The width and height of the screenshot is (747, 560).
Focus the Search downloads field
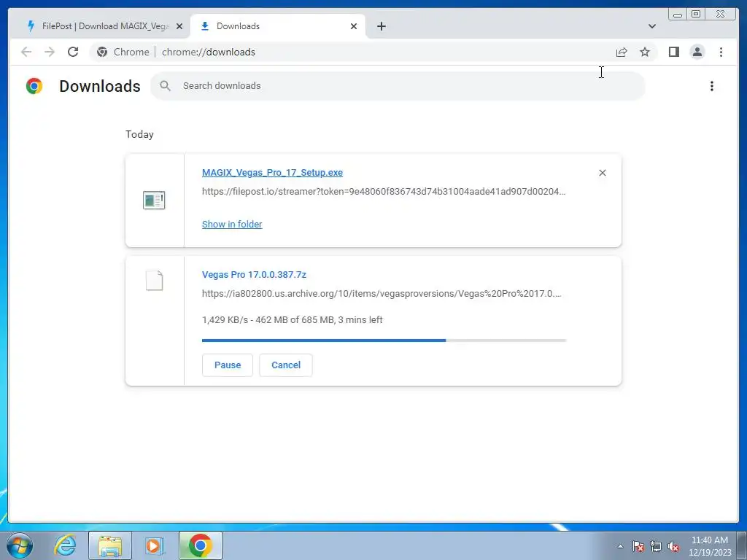pyautogui.click(x=398, y=86)
